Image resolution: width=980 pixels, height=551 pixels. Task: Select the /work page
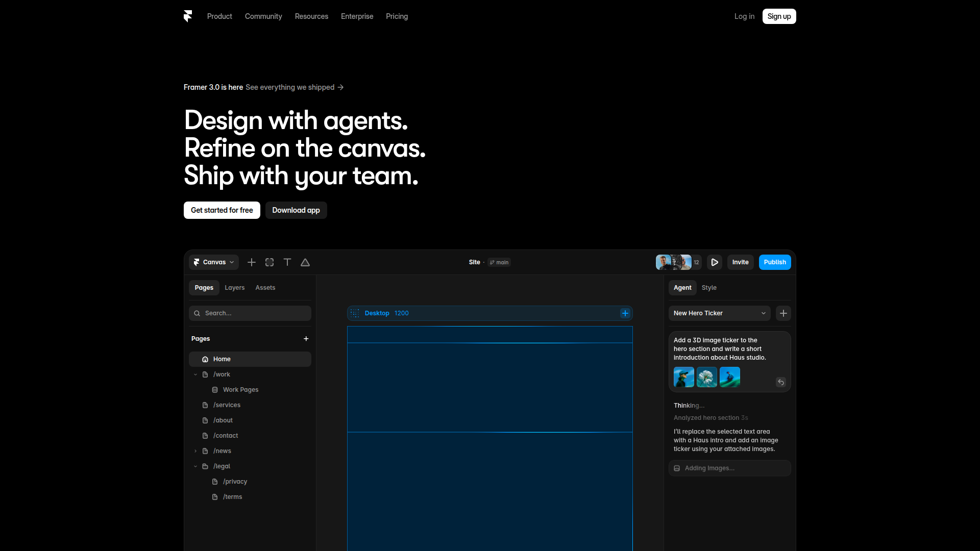pyautogui.click(x=222, y=374)
